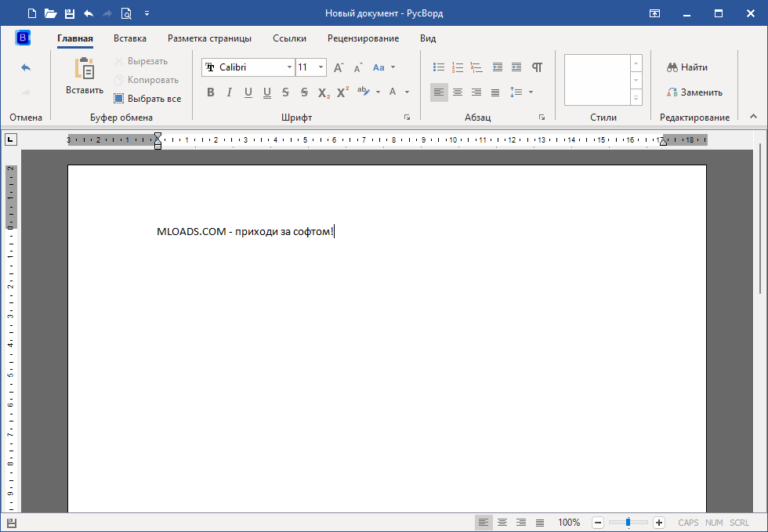The width and height of the screenshot is (768, 532).
Task: Toggle bold formatting
Action: pos(210,92)
